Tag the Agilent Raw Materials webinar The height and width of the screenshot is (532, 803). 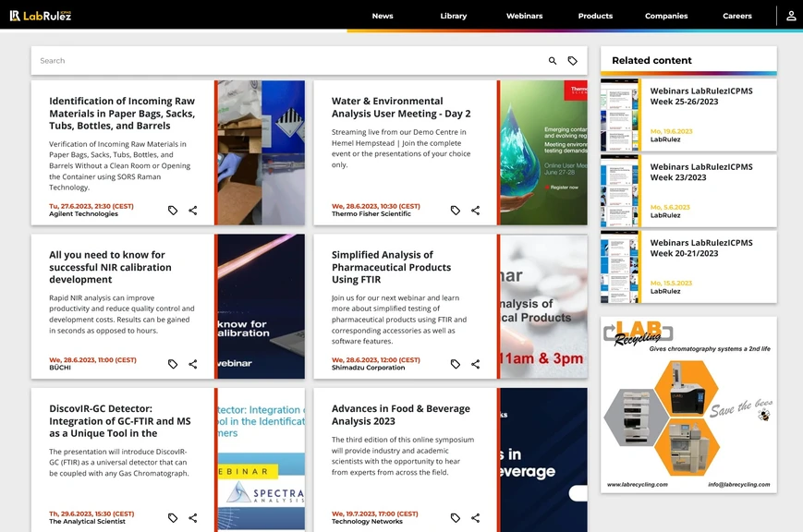tap(173, 211)
